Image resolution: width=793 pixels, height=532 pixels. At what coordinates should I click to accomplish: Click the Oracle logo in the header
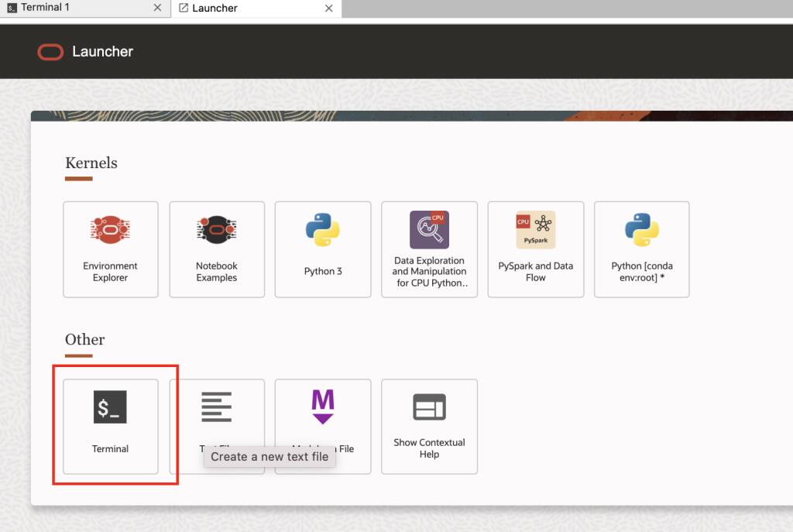click(x=50, y=52)
